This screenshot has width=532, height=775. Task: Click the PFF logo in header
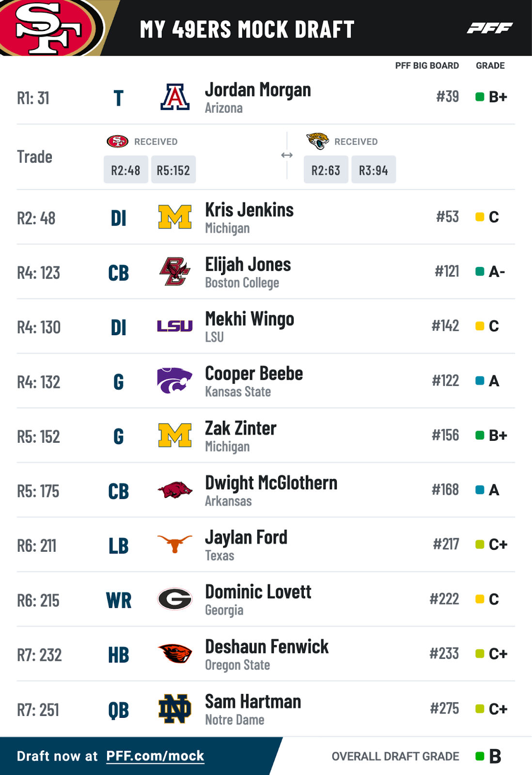(489, 28)
